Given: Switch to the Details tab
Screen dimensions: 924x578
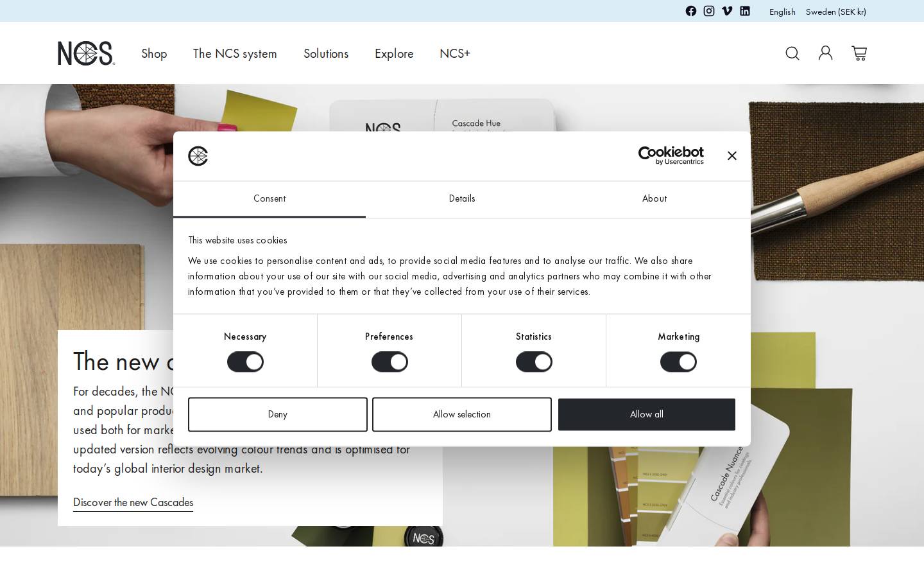Looking at the screenshot, I should point(462,199).
